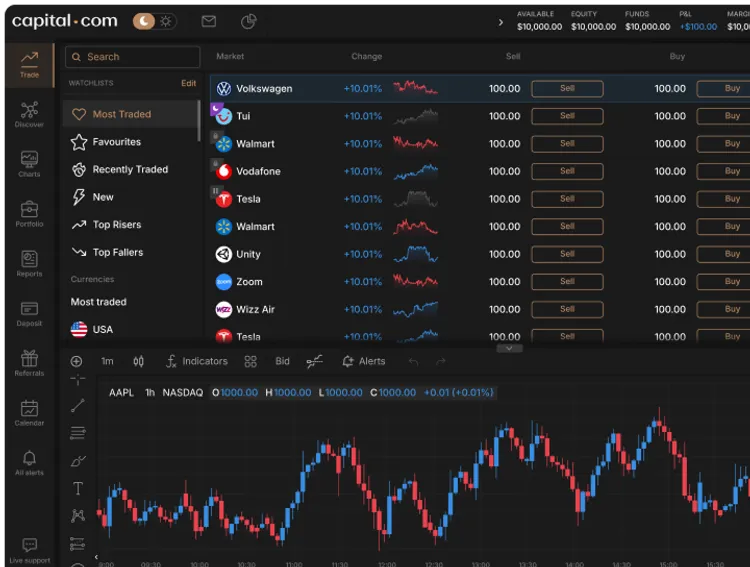This screenshot has width=750, height=567.
Task: Click the chart compare lines icon
Action: tap(314, 361)
